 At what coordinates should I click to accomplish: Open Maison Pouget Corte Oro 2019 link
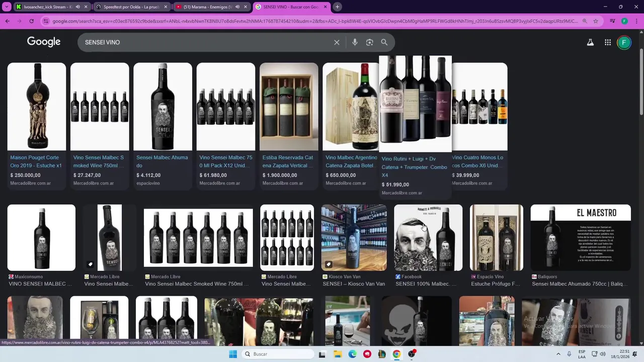coord(36,161)
